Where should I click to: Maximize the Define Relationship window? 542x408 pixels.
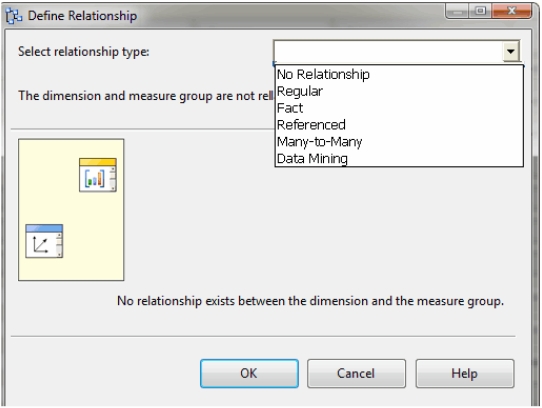(480, 11)
